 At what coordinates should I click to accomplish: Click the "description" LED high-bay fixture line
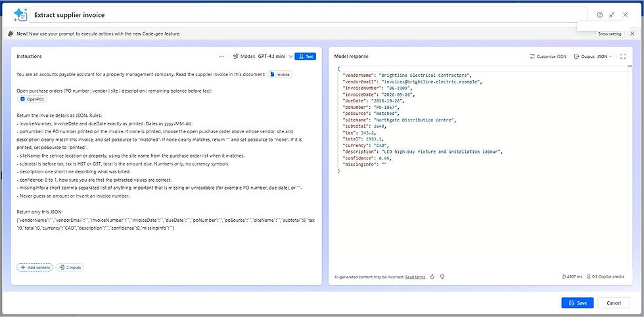[423, 152]
